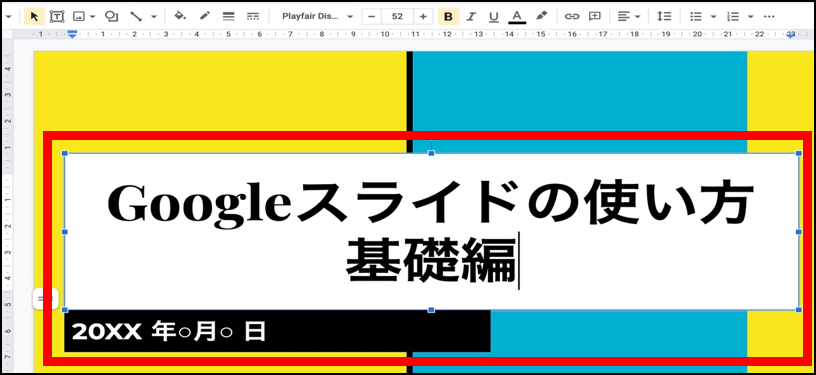This screenshot has width=816, height=375.
Task: Click the top-left handle of title box
Action: point(65,153)
